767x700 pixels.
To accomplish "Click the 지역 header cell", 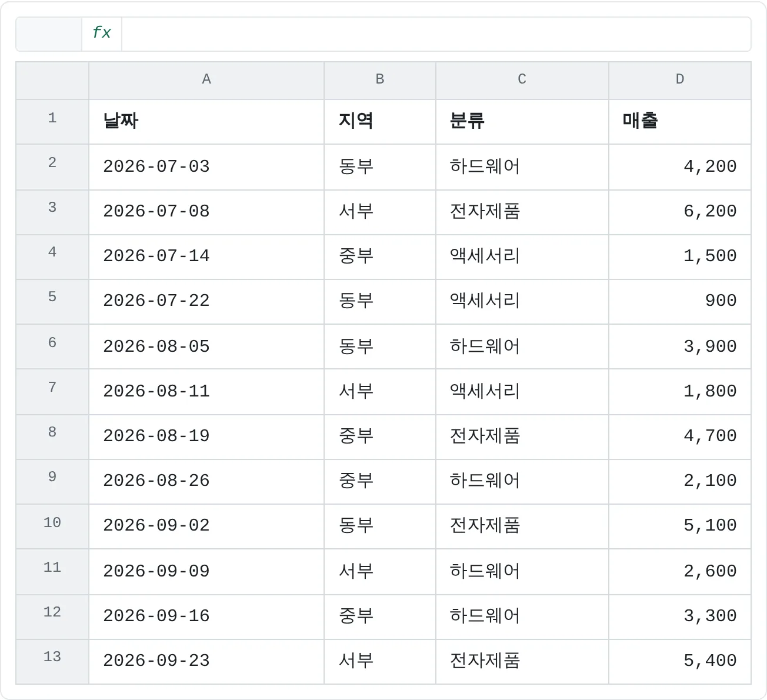I will pyautogui.click(x=380, y=122).
